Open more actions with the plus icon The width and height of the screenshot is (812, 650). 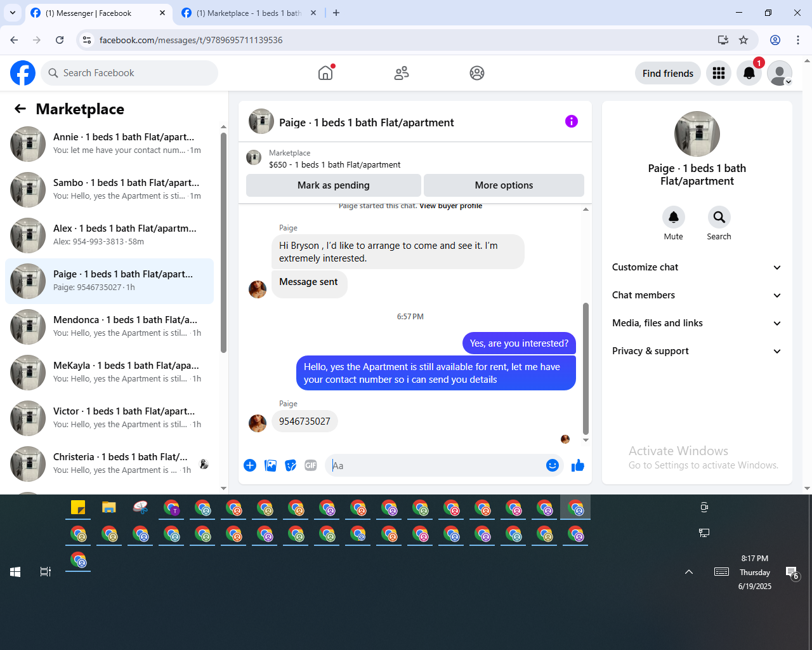click(250, 465)
